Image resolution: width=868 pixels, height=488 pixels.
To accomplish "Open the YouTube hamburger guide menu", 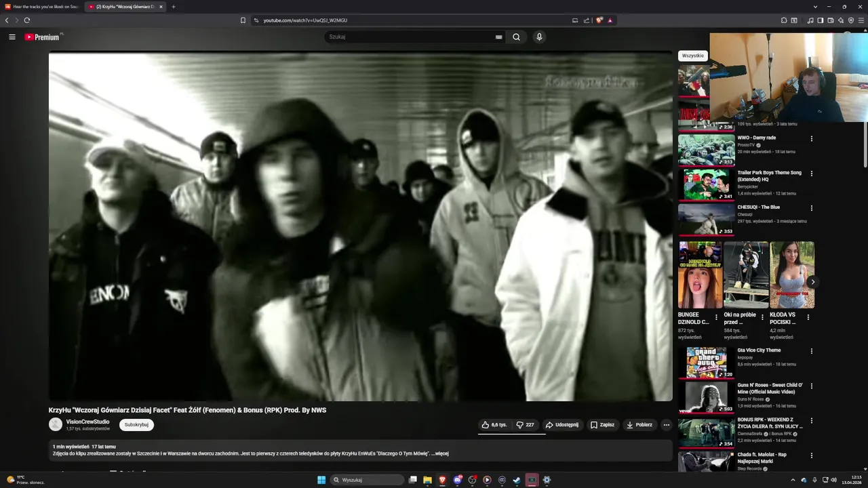I will [x=12, y=37].
